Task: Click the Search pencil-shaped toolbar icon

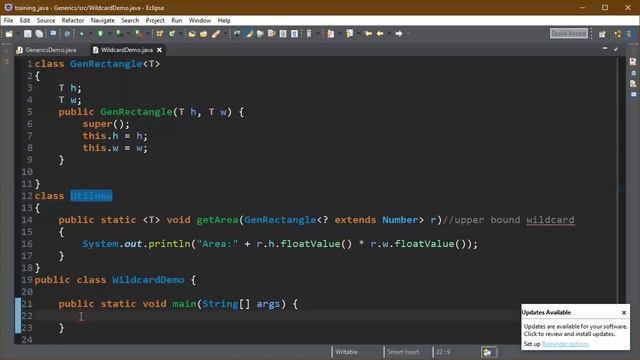Action: [x=216, y=33]
